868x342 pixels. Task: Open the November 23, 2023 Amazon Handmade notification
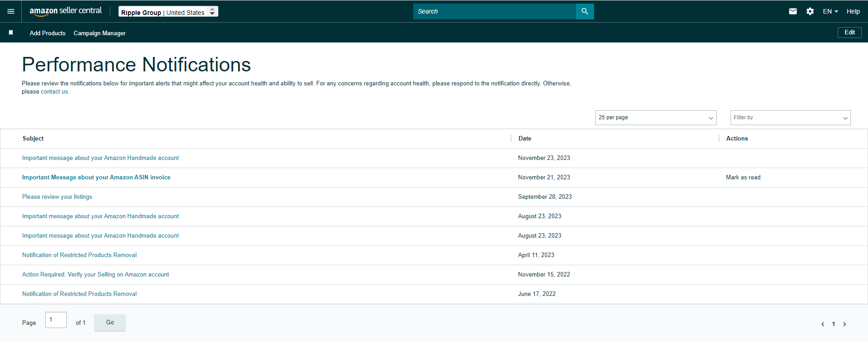100,158
